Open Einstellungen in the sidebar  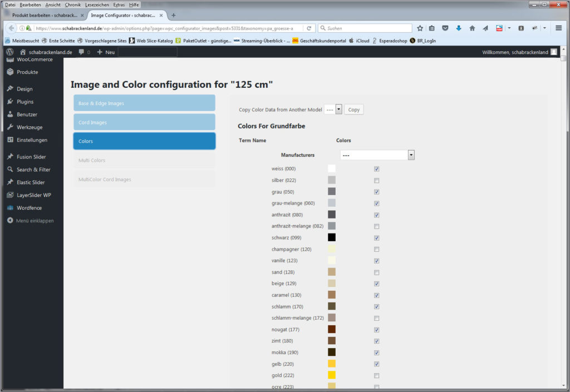click(32, 140)
